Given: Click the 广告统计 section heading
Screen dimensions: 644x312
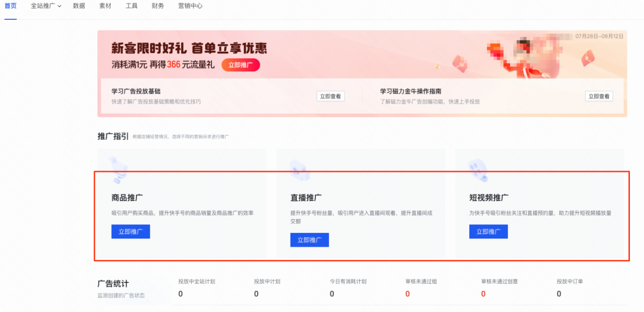Looking at the screenshot, I should (x=113, y=284).
